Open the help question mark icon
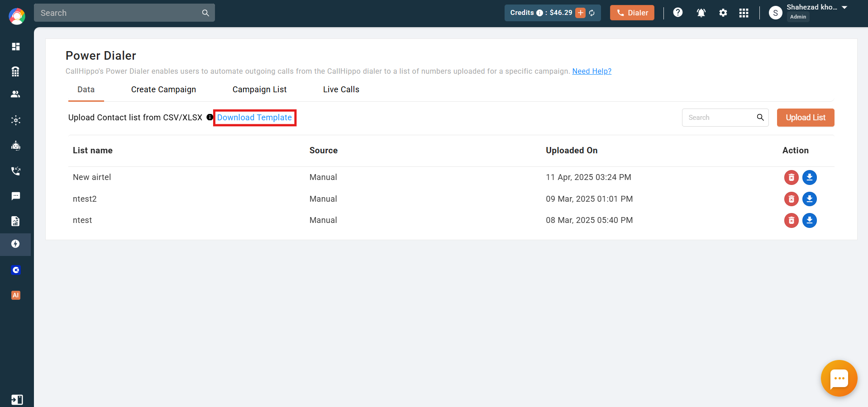 pos(678,13)
